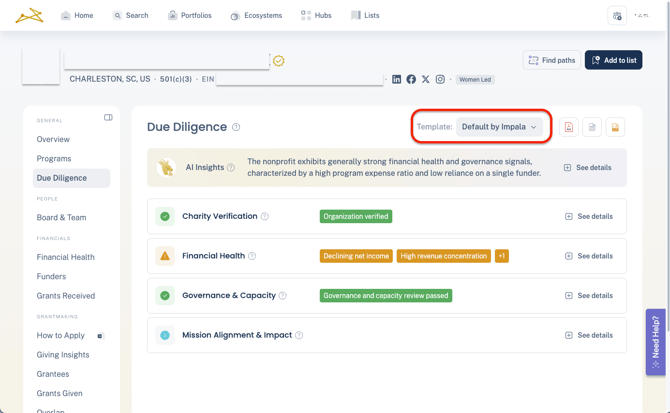This screenshot has width=670, height=413.
Task: Open the Template dropdown Default by Impala
Action: coord(499,127)
